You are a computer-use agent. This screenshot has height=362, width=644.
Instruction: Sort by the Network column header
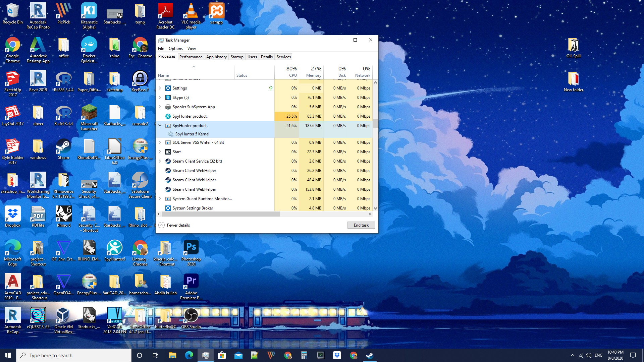click(360, 72)
